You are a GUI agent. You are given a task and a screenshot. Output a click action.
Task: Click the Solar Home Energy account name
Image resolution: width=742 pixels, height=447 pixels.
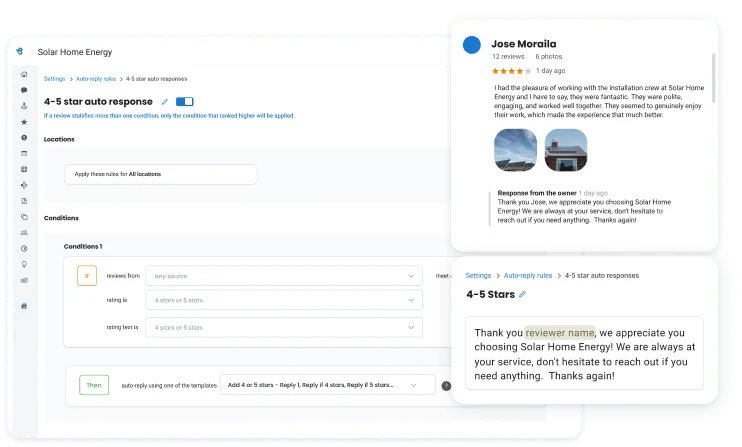75,52
